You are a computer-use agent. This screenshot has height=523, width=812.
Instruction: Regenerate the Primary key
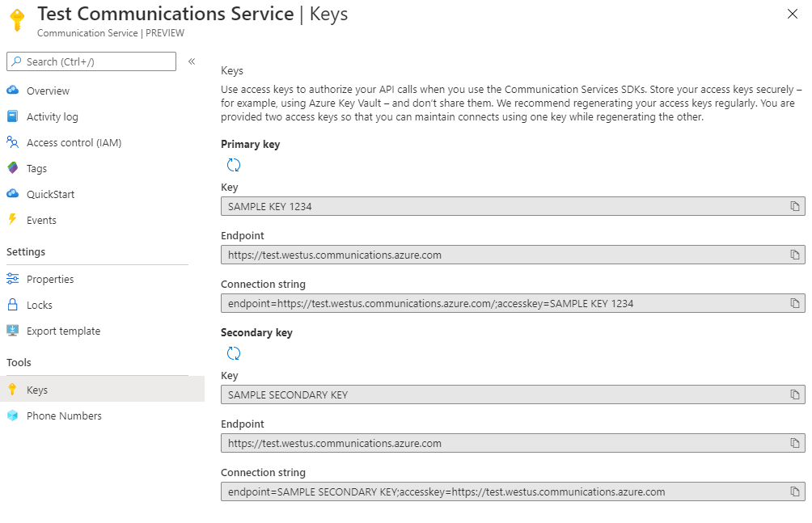click(234, 164)
